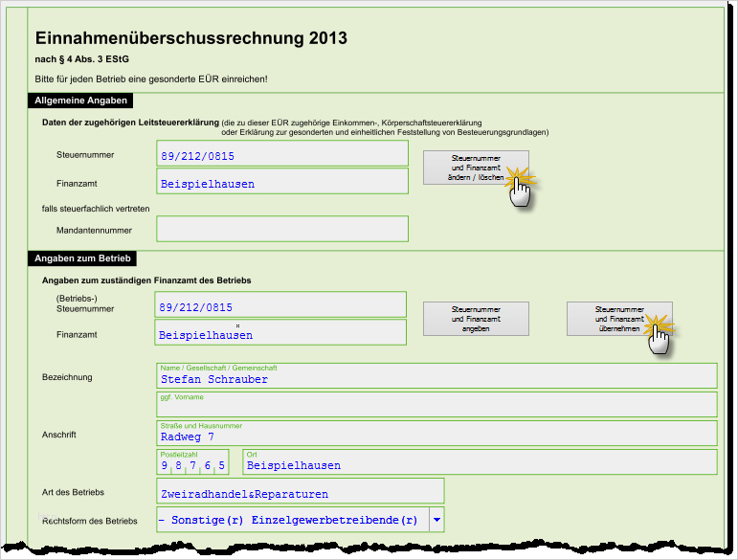Click the (Betriebs-)Steuernummer input field

click(x=280, y=304)
